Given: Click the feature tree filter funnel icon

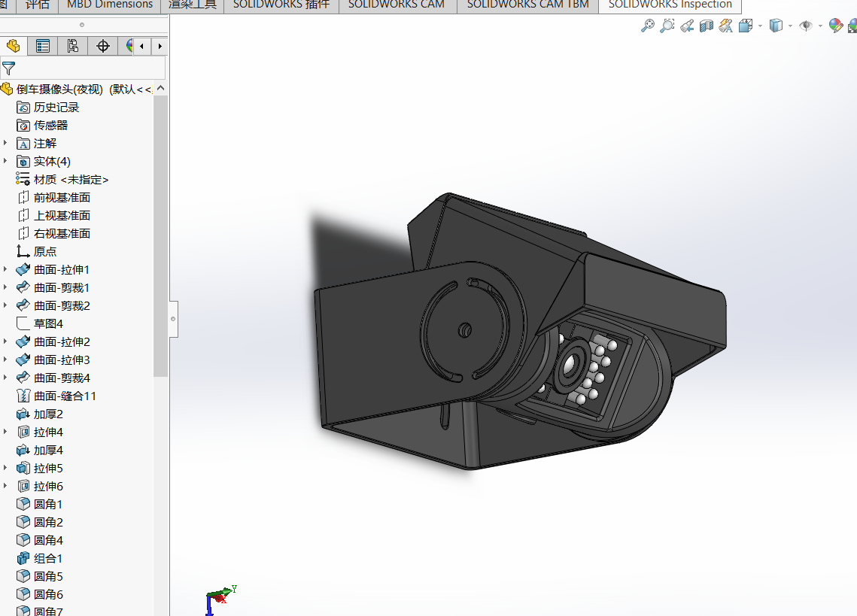Looking at the screenshot, I should coord(9,68).
